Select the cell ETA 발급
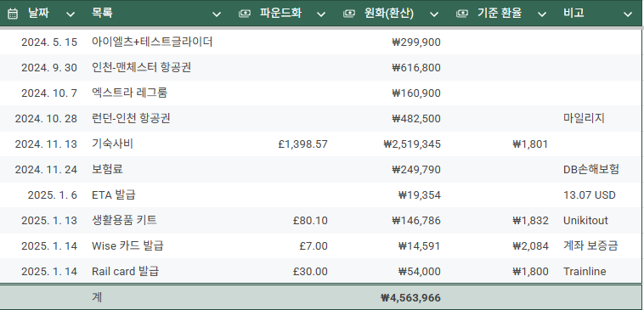This screenshot has height=310, width=644. (x=114, y=194)
